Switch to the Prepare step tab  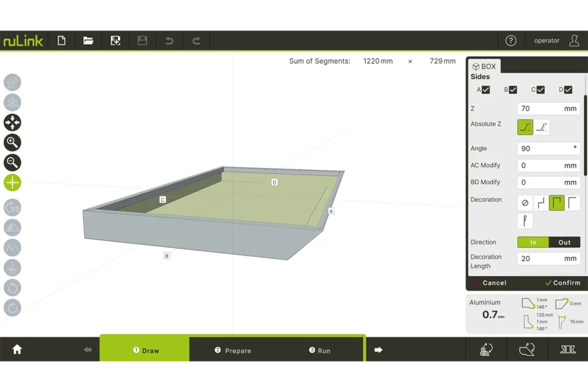pyautogui.click(x=233, y=351)
